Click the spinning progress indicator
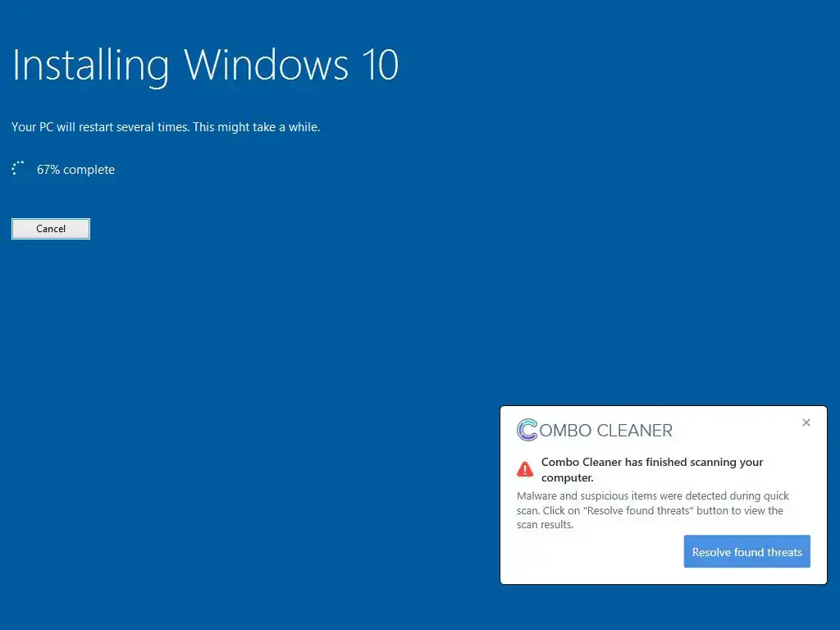 [x=18, y=169]
